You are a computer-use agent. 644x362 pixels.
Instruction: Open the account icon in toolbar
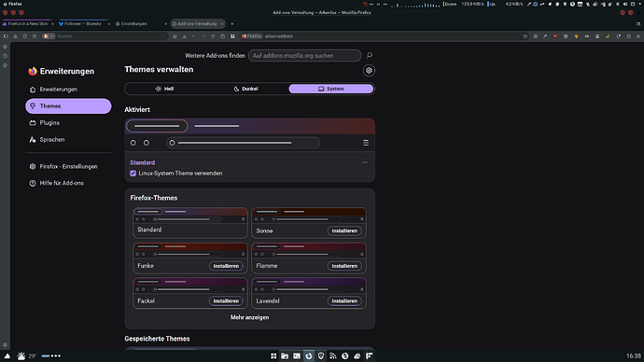tap(15, 36)
